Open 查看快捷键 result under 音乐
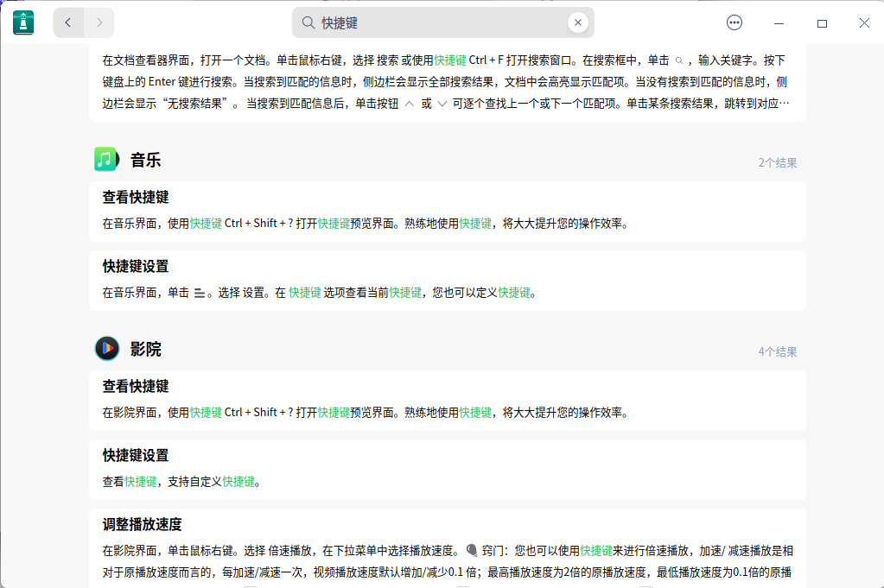The height and width of the screenshot is (588, 884). click(x=447, y=212)
